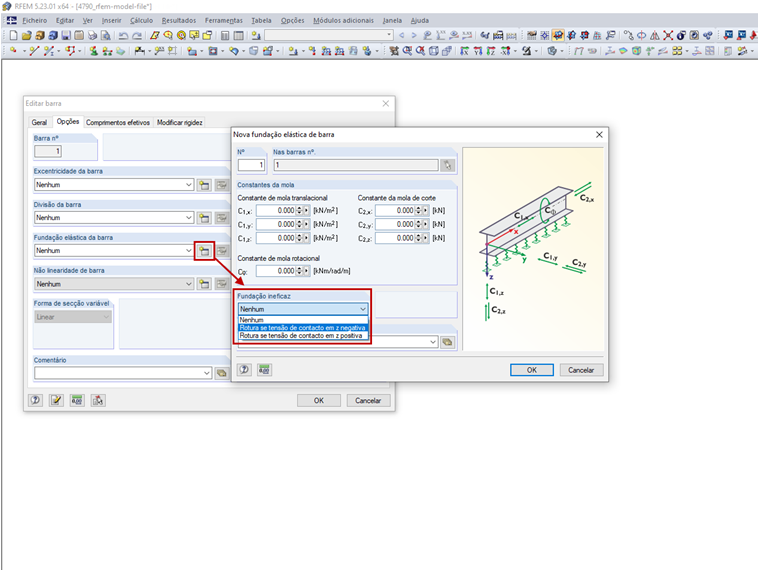Open Ajuda menu
Screen dimensions: 760x570
pyautogui.click(x=420, y=20)
